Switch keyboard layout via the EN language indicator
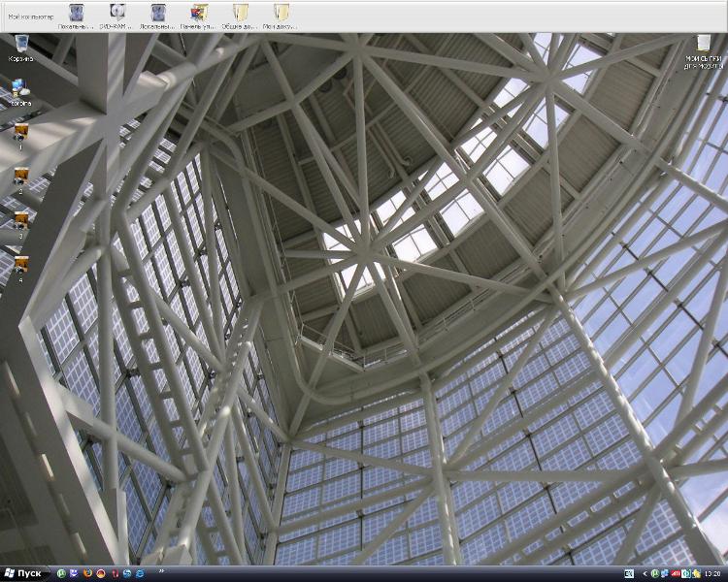This screenshot has height=582, width=728. (x=629, y=573)
